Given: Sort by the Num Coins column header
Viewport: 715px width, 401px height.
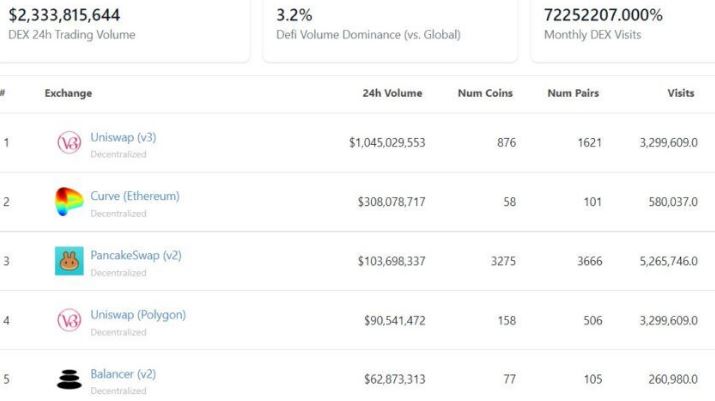Looking at the screenshot, I should pyautogui.click(x=485, y=93).
